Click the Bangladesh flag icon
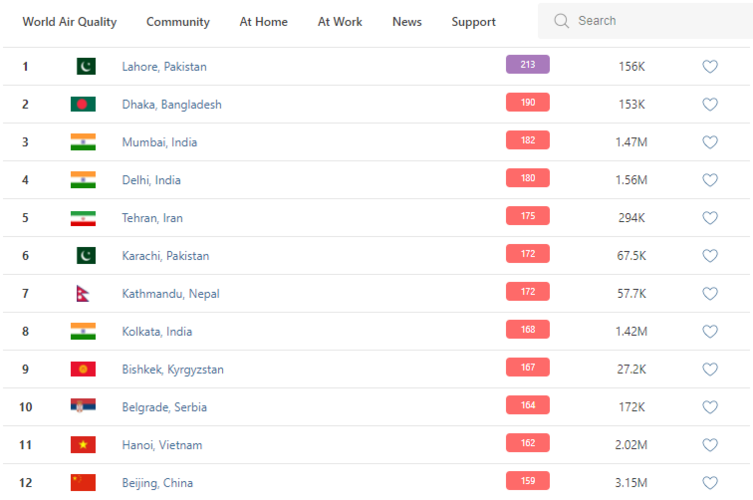Image resolution: width=753 pixels, height=500 pixels. click(83, 105)
